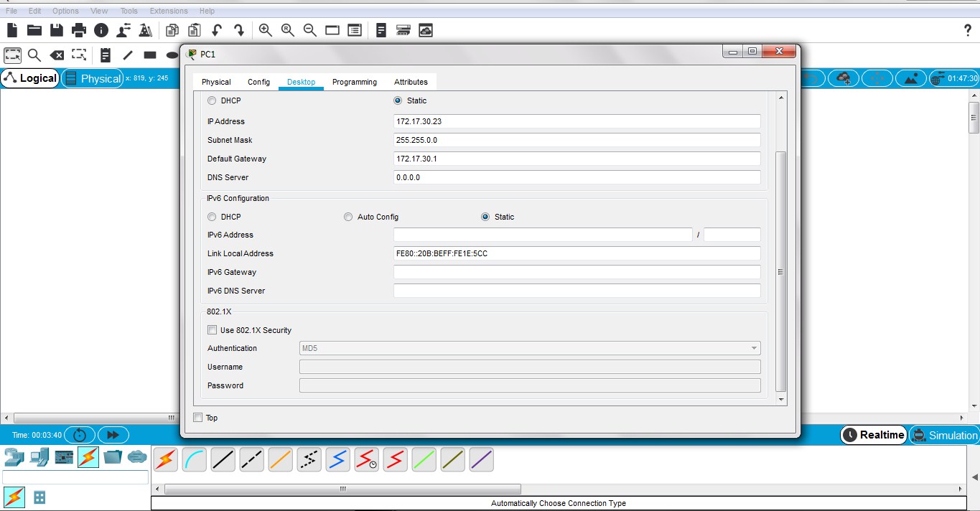Switch to the Physical workspace view
Image resolution: width=980 pixels, height=511 pixels.
pos(93,78)
